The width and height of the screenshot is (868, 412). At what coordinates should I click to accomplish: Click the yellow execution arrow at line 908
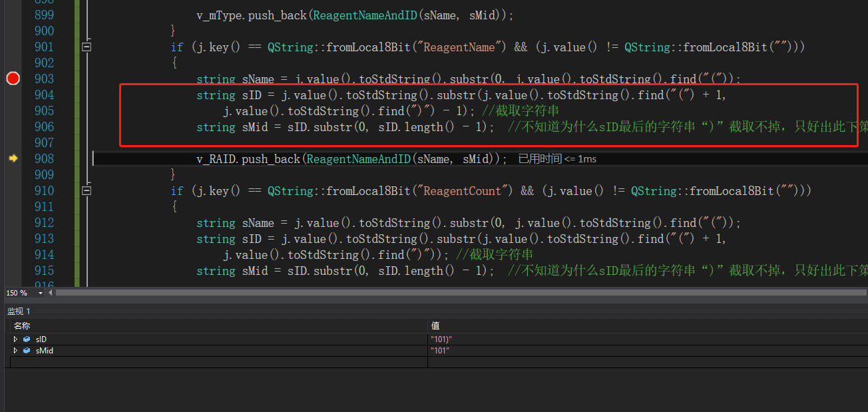(x=13, y=158)
